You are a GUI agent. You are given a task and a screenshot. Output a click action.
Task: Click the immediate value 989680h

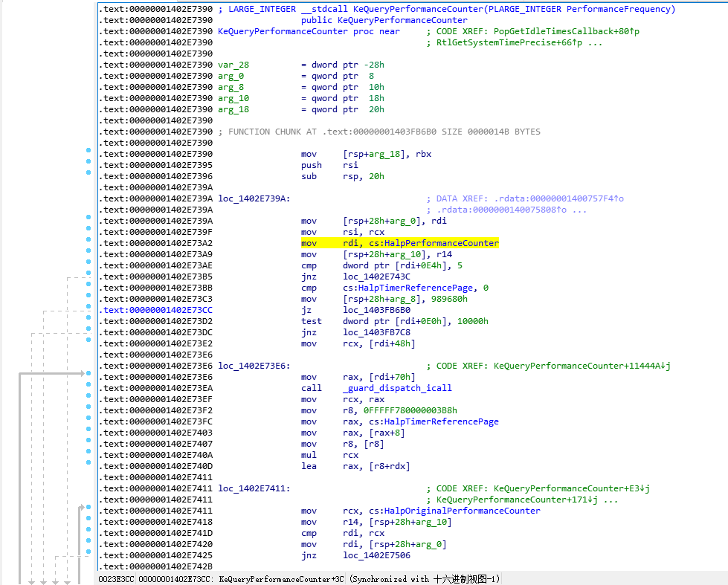pyautogui.click(x=449, y=299)
